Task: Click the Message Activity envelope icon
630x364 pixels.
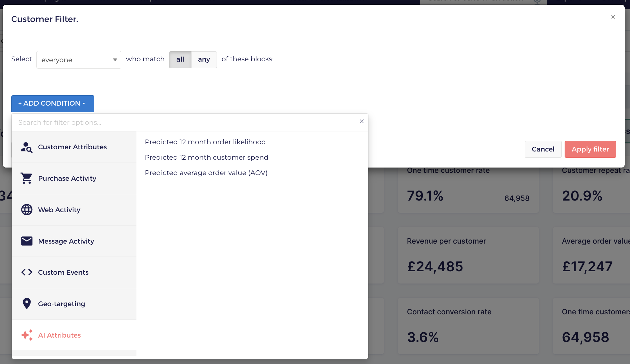Action: [27, 241]
